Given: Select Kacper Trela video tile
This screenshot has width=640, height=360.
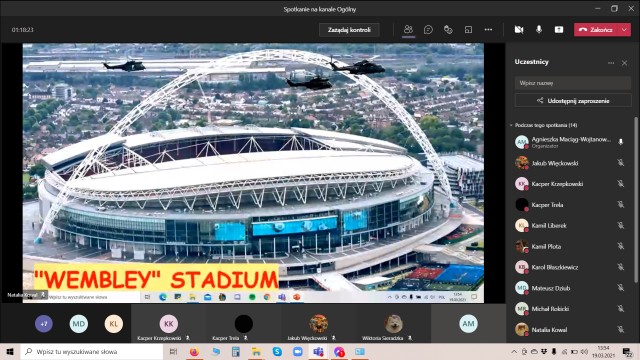Looking at the screenshot, I should tap(244, 323).
